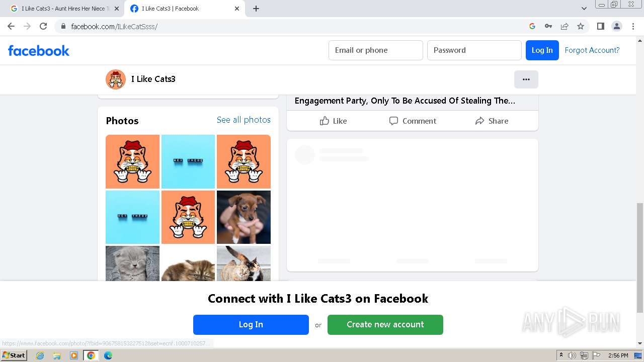The image size is (644, 362).
Task: Click the top Log In button
Action: [x=542, y=50]
